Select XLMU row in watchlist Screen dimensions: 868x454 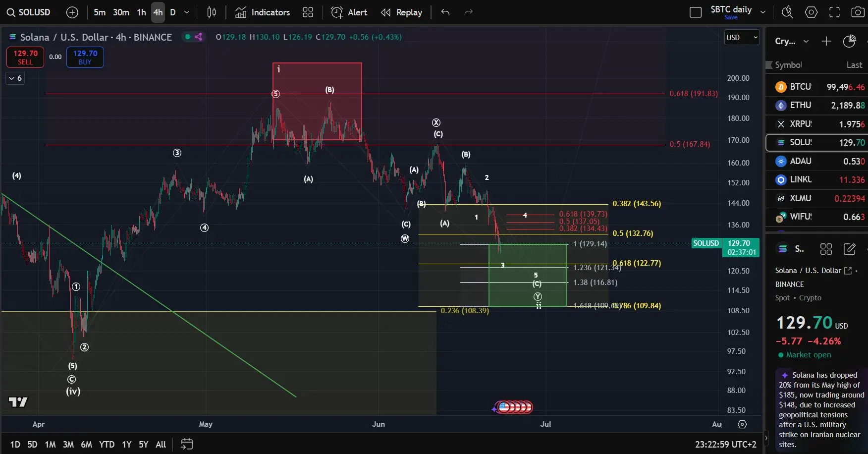pos(817,198)
